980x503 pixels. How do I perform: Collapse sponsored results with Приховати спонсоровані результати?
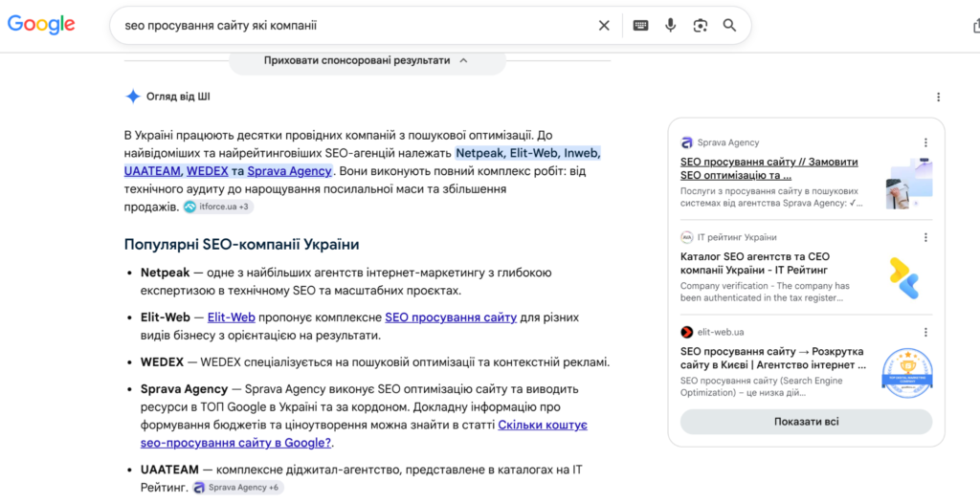pyautogui.click(x=367, y=60)
